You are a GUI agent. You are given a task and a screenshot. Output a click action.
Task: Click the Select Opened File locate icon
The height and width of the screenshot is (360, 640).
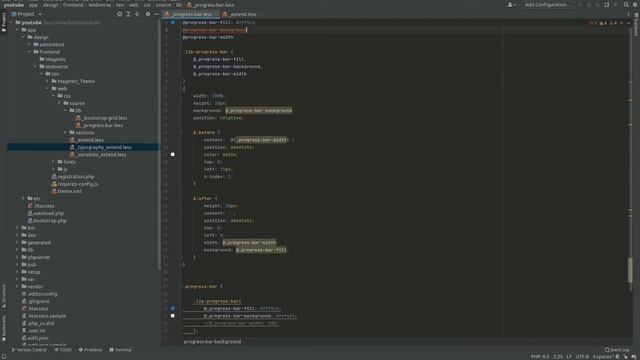[x=119, y=14]
